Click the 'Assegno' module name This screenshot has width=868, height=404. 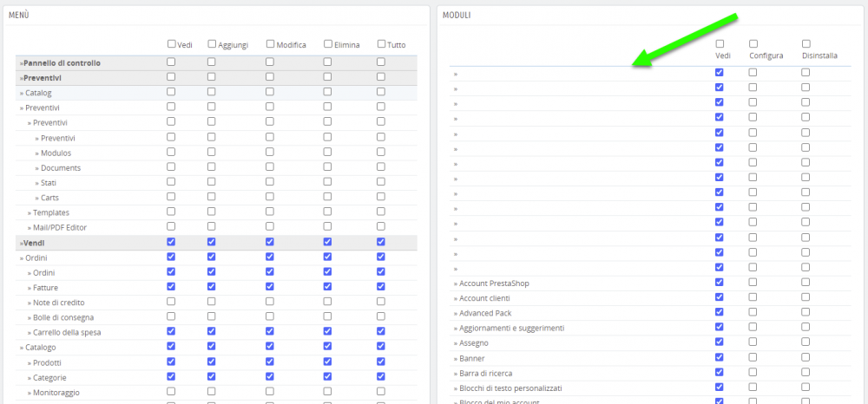click(474, 342)
